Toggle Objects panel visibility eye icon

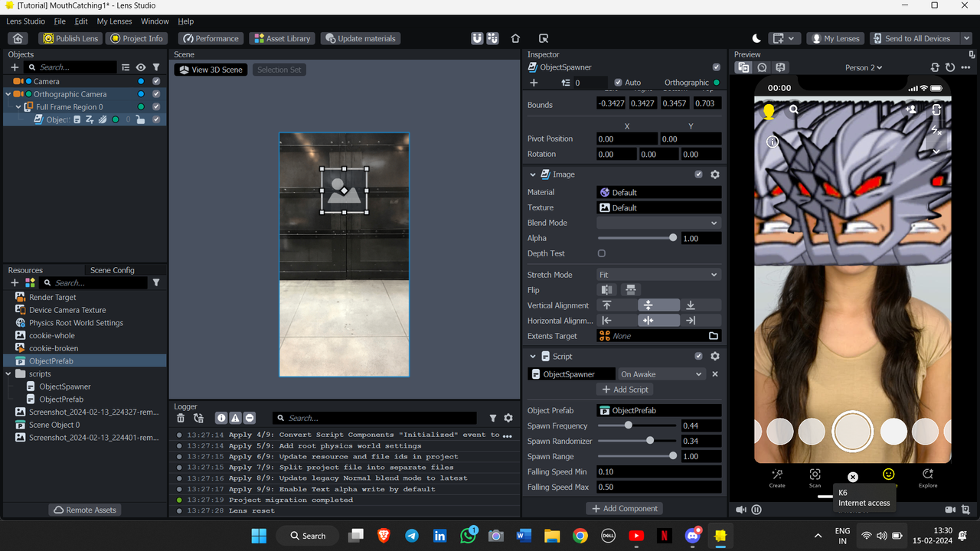click(x=141, y=67)
